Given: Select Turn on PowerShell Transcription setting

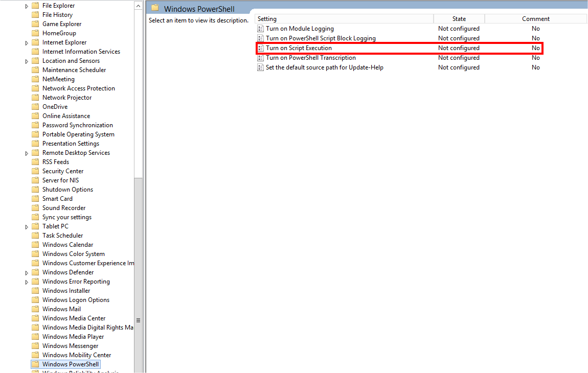Looking at the screenshot, I should (311, 58).
